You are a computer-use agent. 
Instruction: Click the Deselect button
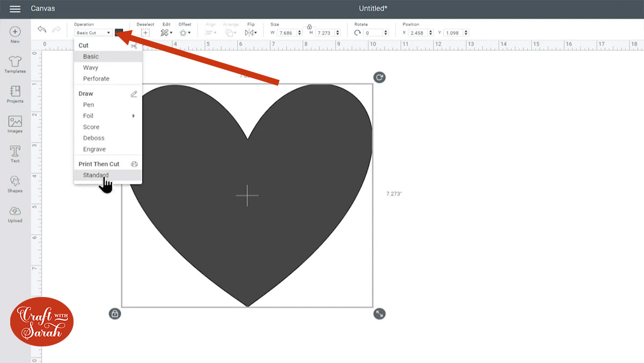[145, 33]
